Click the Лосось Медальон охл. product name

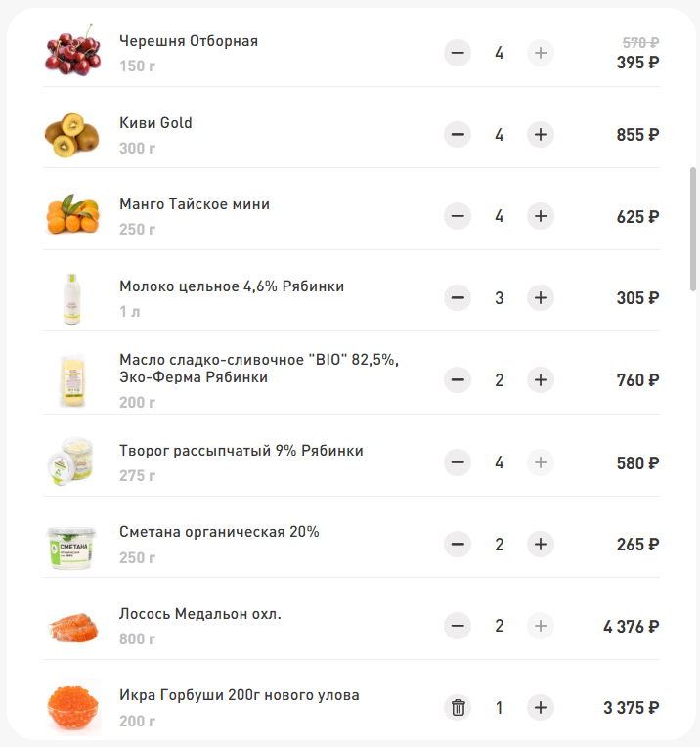pos(200,614)
